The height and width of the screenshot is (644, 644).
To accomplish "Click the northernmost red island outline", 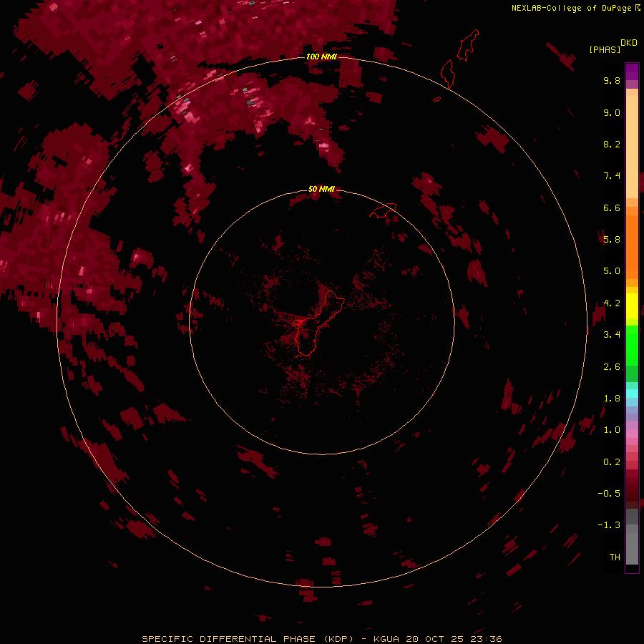I will (x=468, y=45).
